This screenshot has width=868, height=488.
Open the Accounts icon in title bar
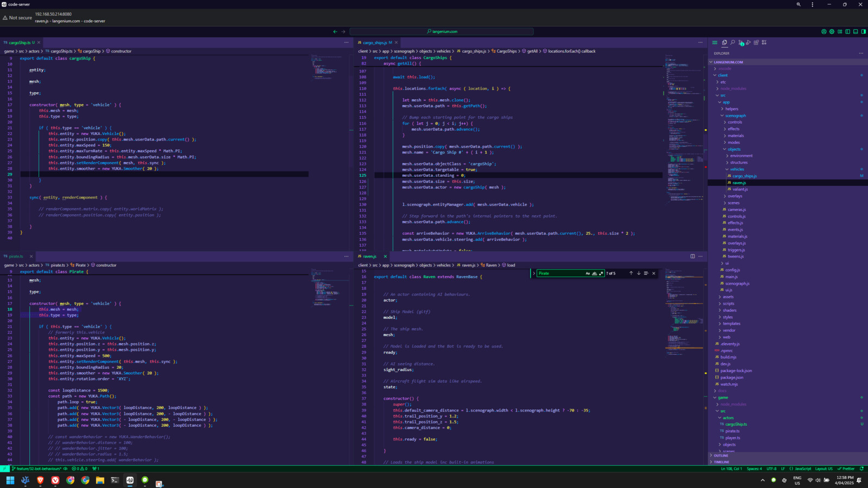click(824, 31)
